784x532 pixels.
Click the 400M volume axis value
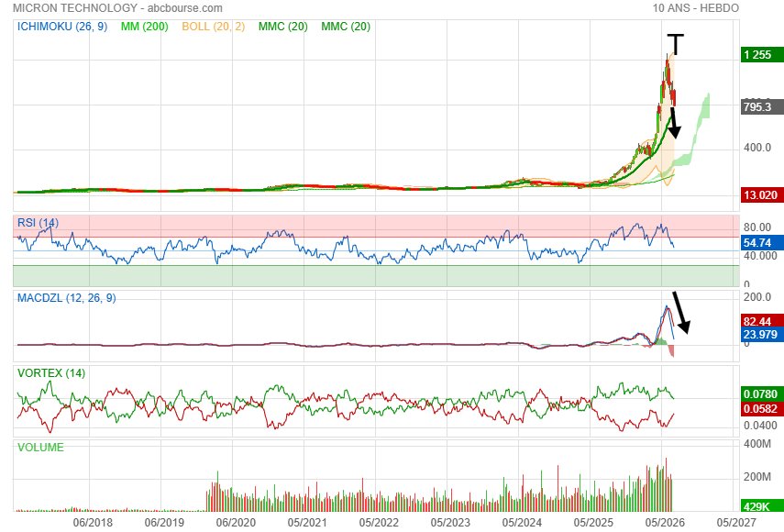(757, 444)
